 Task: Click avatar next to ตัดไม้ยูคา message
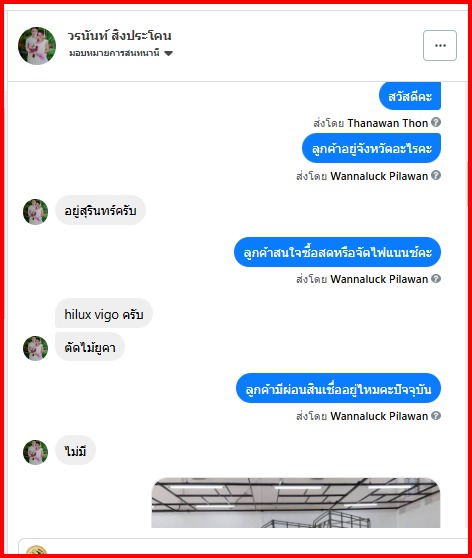click(35, 348)
